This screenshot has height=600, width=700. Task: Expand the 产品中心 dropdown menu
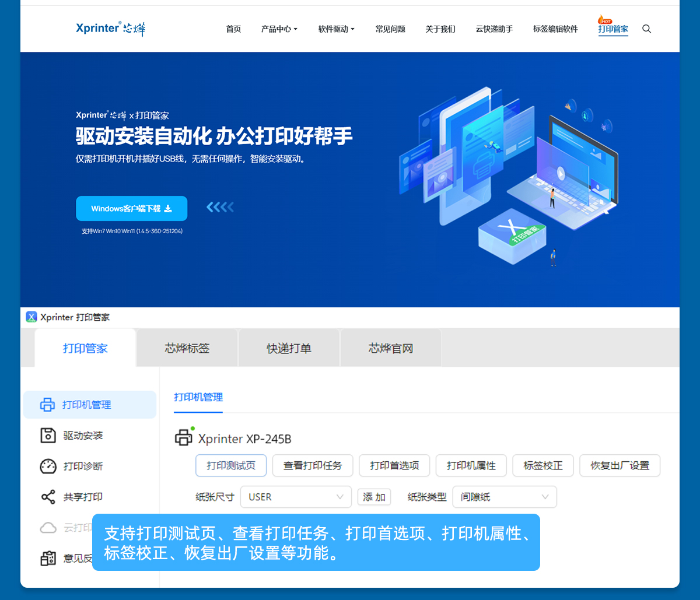pyautogui.click(x=279, y=29)
